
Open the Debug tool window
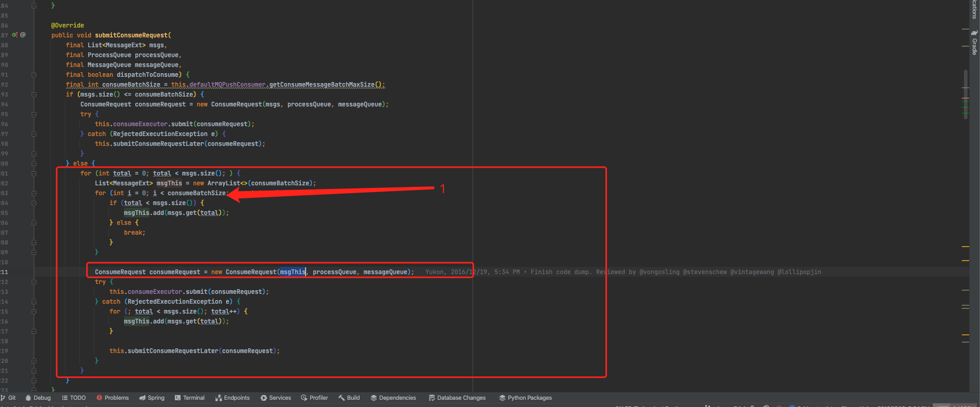(x=38, y=398)
